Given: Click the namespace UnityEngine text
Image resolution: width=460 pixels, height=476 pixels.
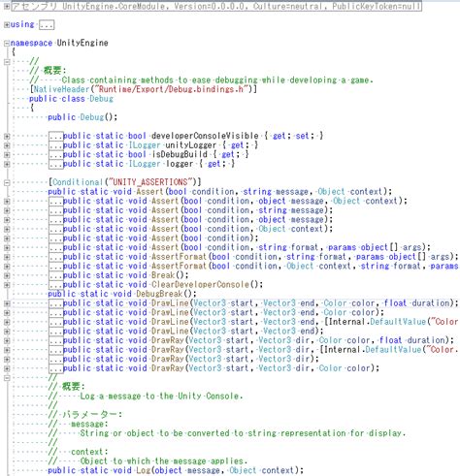Looking at the screenshot, I should coord(59,43).
